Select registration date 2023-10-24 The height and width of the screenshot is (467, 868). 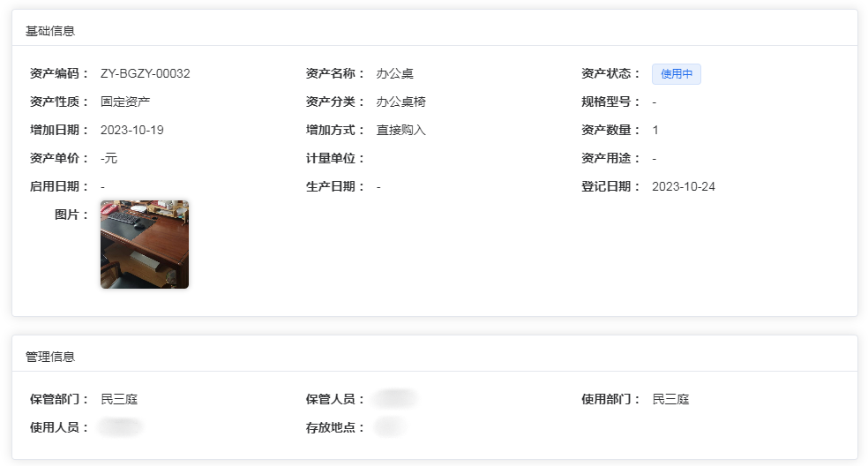[684, 186]
